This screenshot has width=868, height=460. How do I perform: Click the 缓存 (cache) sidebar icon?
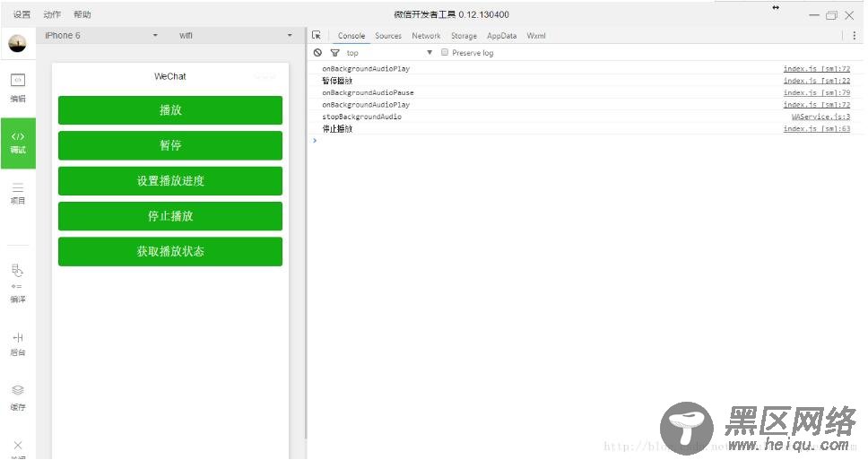pyautogui.click(x=18, y=397)
